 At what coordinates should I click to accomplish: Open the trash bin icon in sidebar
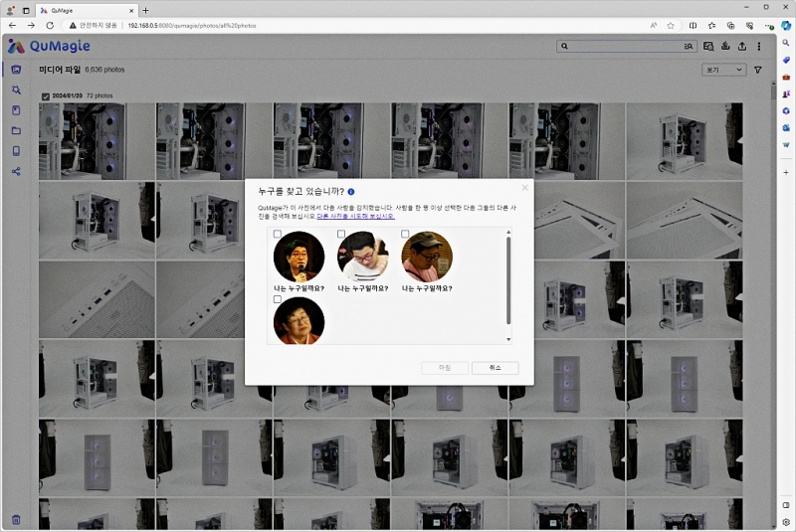16,519
